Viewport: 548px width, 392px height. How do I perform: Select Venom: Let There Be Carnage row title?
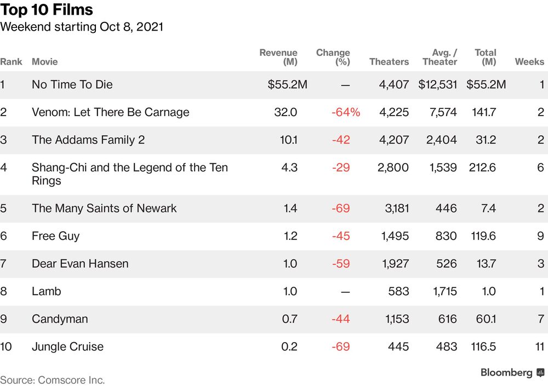(110, 112)
